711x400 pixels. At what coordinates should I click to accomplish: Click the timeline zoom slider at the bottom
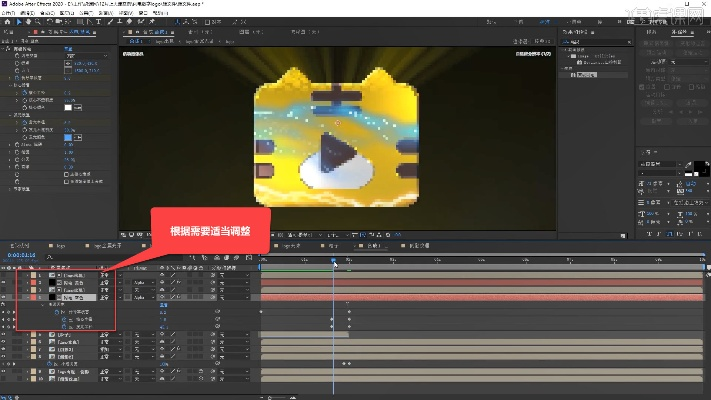278,398
